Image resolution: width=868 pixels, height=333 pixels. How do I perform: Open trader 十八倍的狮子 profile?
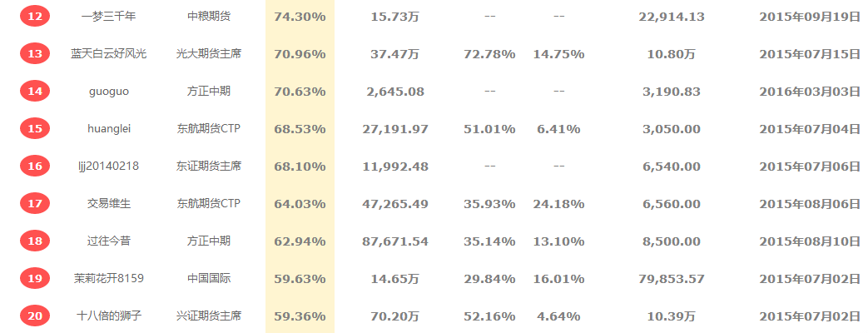[x=108, y=316]
